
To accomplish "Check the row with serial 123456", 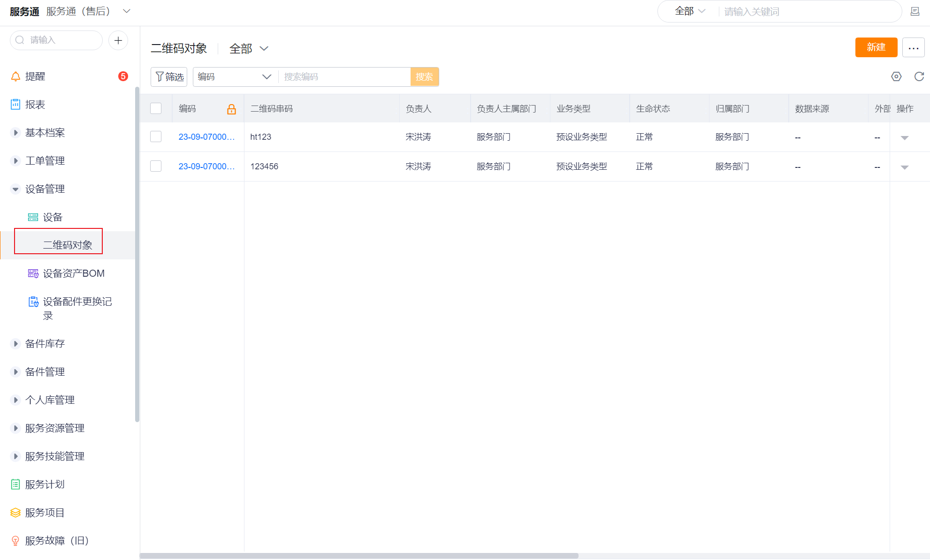I will coord(156,166).
